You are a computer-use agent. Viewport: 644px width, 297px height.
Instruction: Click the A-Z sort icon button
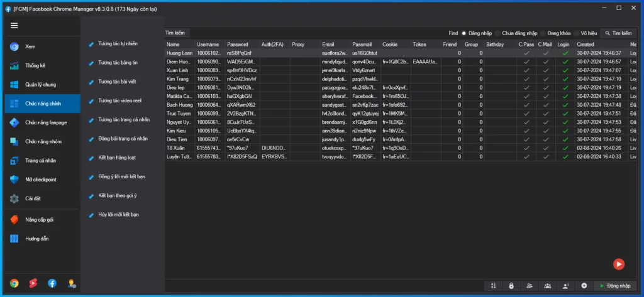pos(493,286)
